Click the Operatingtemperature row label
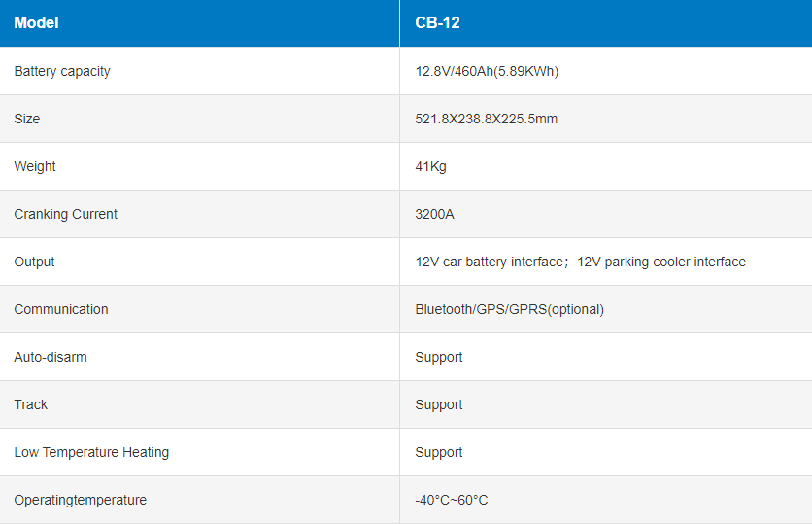812x524 pixels. 81,500
